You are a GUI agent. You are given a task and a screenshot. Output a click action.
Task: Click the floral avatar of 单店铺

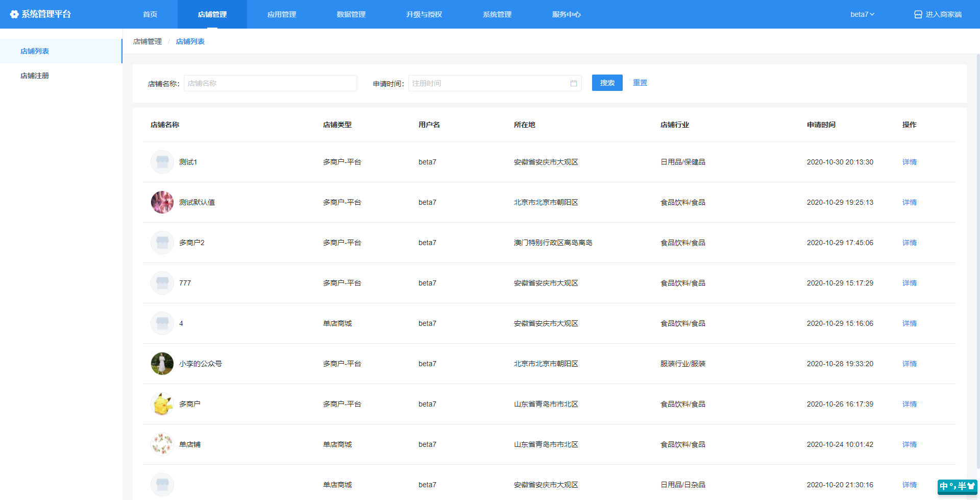pos(162,444)
